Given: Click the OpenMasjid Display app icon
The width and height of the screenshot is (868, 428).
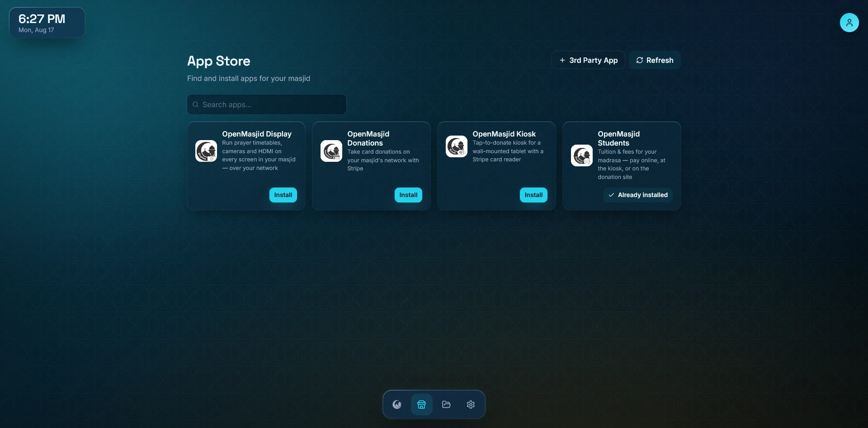Looking at the screenshot, I should pos(206,151).
